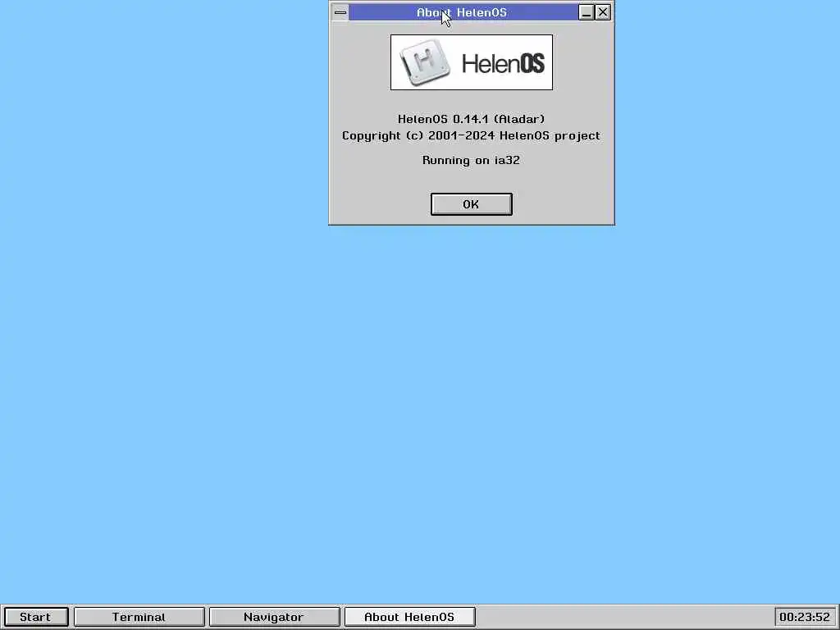Click the "Running on ia32" text
The height and width of the screenshot is (630, 840).
point(472,160)
